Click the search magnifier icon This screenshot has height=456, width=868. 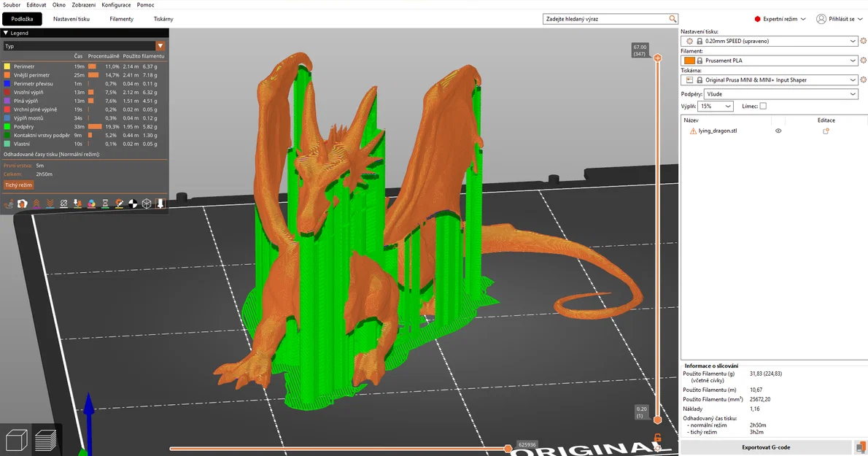(x=673, y=19)
